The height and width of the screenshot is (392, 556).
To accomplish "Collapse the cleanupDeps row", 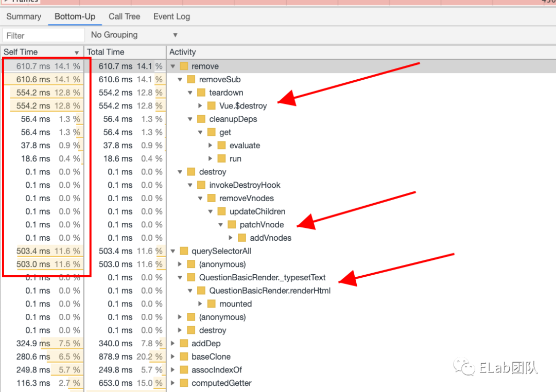I will tap(190, 119).
